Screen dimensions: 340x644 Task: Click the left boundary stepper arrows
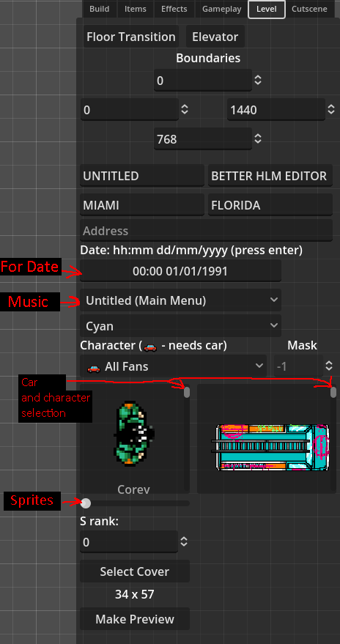point(185,110)
